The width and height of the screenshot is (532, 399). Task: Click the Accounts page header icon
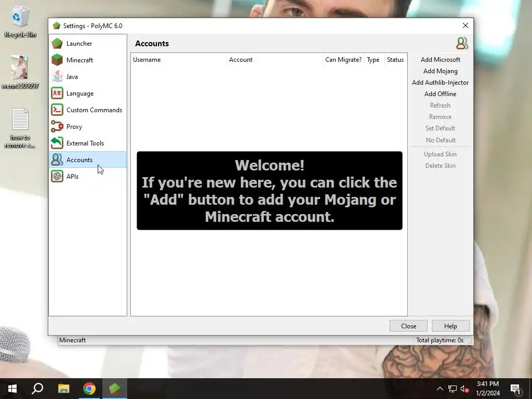point(462,44)
